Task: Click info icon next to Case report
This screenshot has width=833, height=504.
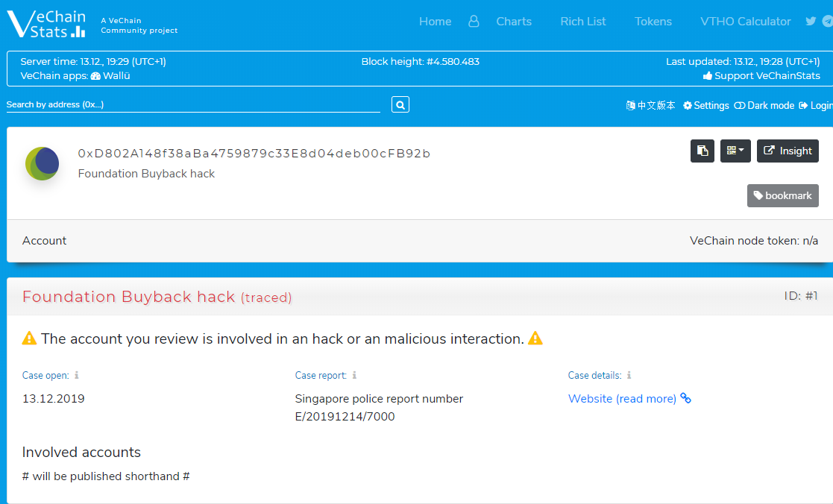Action: (354, 376)
